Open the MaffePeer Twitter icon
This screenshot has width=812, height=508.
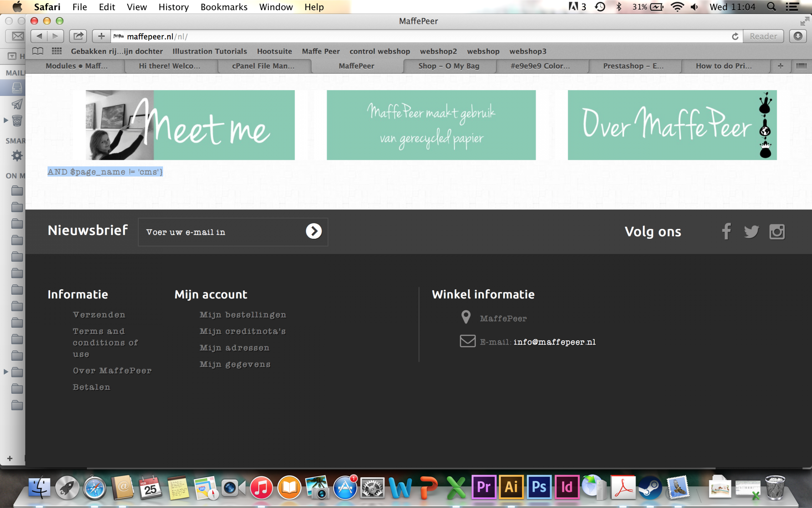point(751,232)
